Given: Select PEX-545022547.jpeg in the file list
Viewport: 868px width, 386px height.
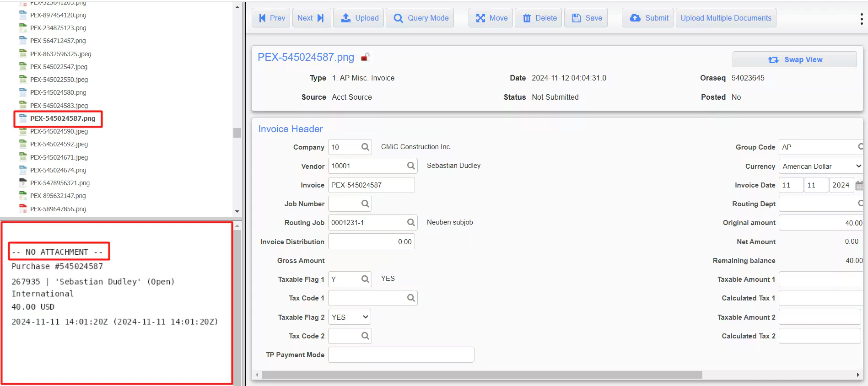Looking at the screenshot, I should [59, 67].
